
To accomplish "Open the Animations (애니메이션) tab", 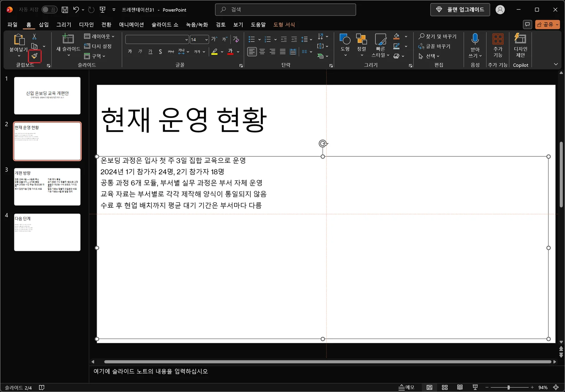I will (131, 24).
